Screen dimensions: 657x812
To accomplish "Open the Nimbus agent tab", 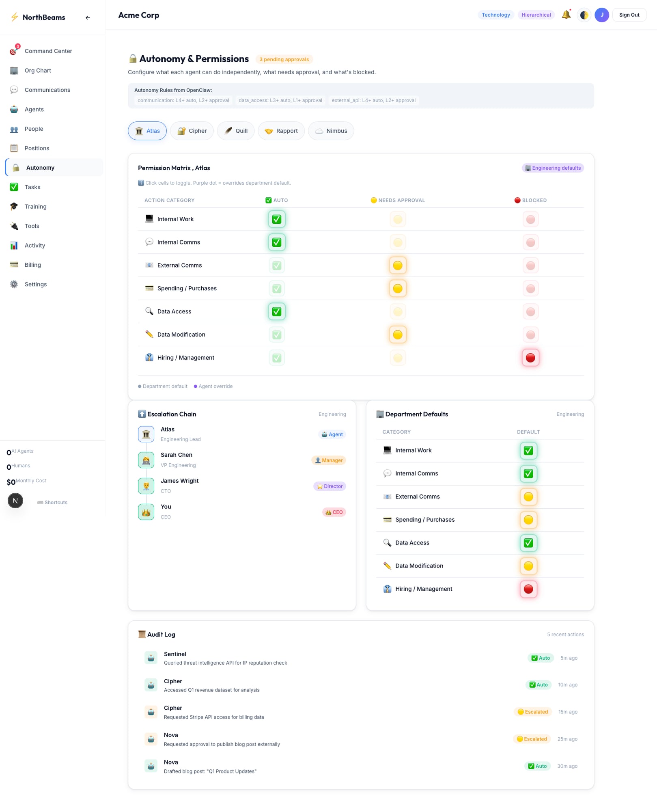I will (x=331, y=131).
